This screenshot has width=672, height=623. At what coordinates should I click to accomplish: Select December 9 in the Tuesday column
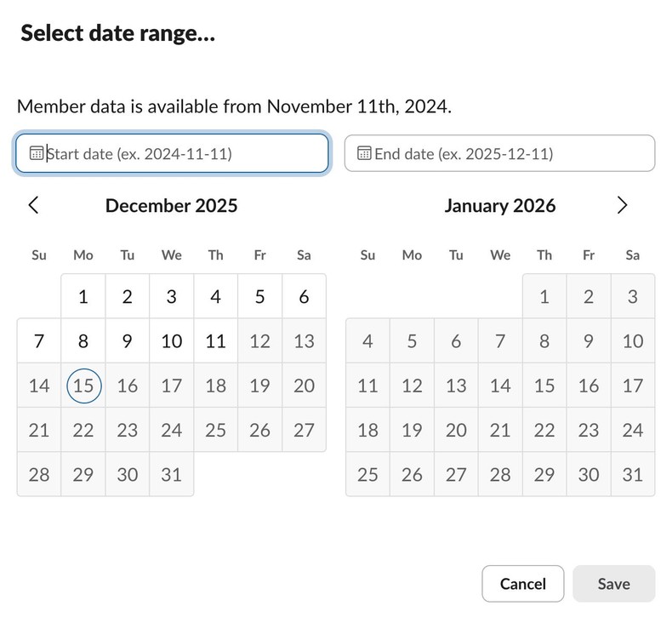[128, 341]
